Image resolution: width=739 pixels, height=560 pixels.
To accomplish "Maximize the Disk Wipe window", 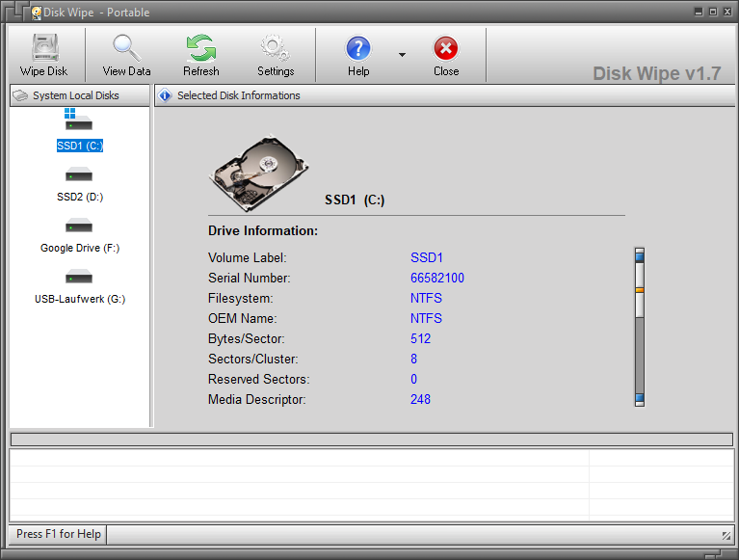I will click(713, 12).
